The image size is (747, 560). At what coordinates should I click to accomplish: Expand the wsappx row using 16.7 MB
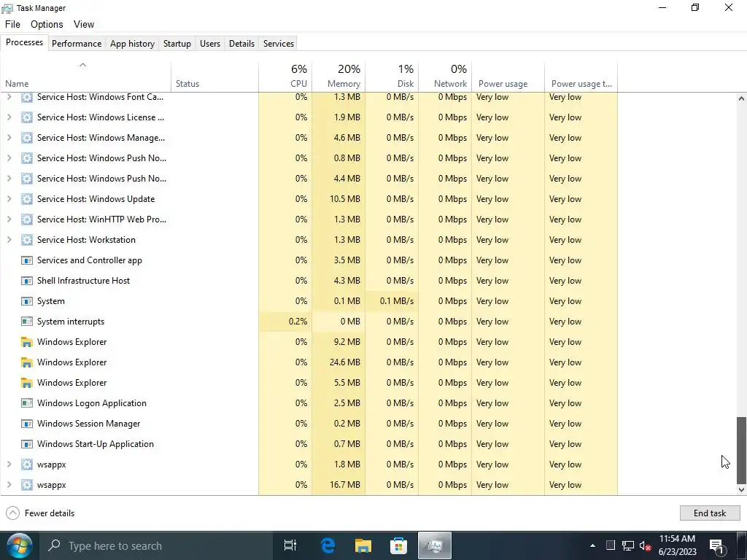pyautogui.click(x=9, y=485)
